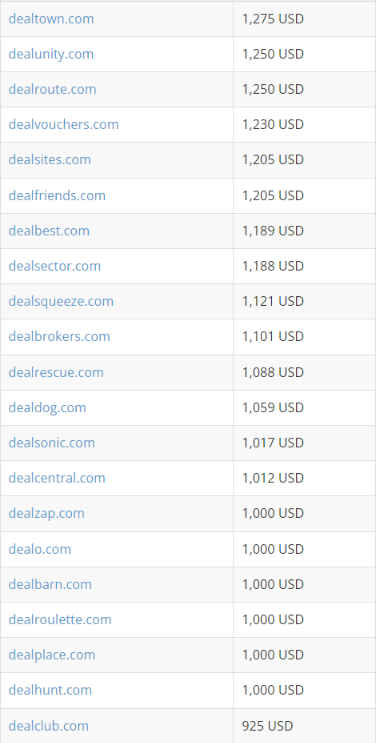This screenshot has width=376, height=743.
Task: Click dealsector.com domain name
Action: coord(55,266)
